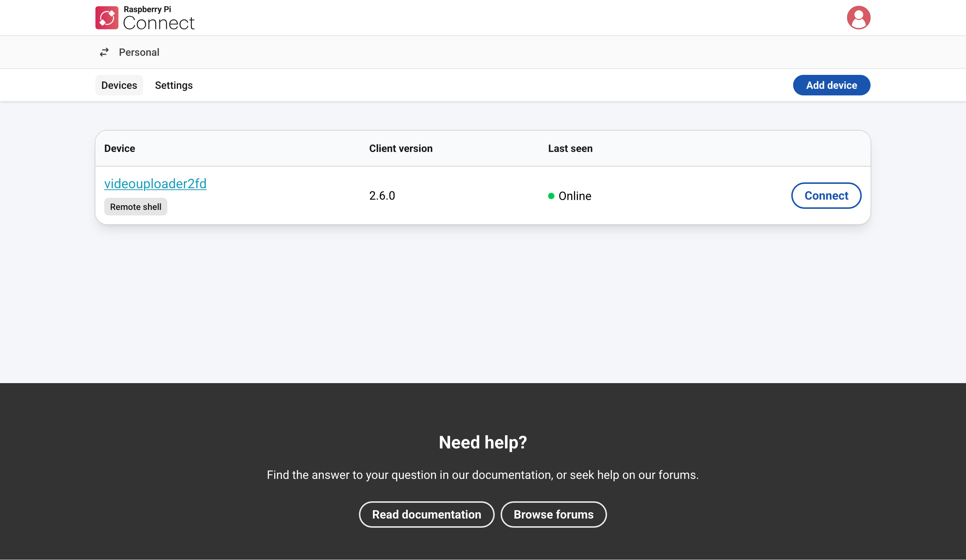
Task: Click the Need help? heading
Action: tap(483, 442)
